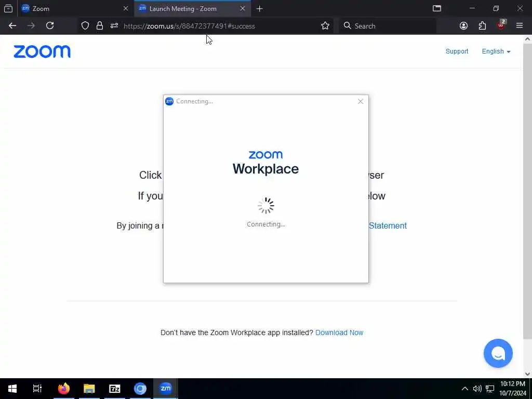Open the uBlock extension icon with badge
Viewport: 532px width, 399px height.
501,25
